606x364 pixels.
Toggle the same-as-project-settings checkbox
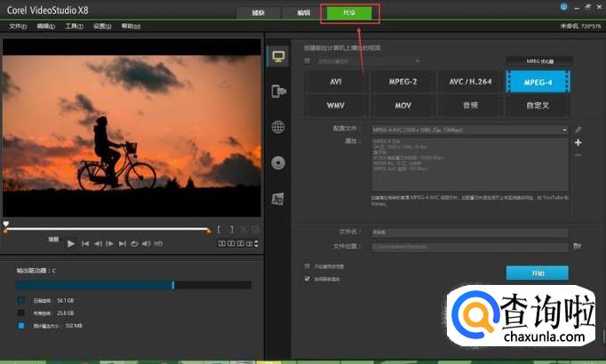tap(307, 61)
